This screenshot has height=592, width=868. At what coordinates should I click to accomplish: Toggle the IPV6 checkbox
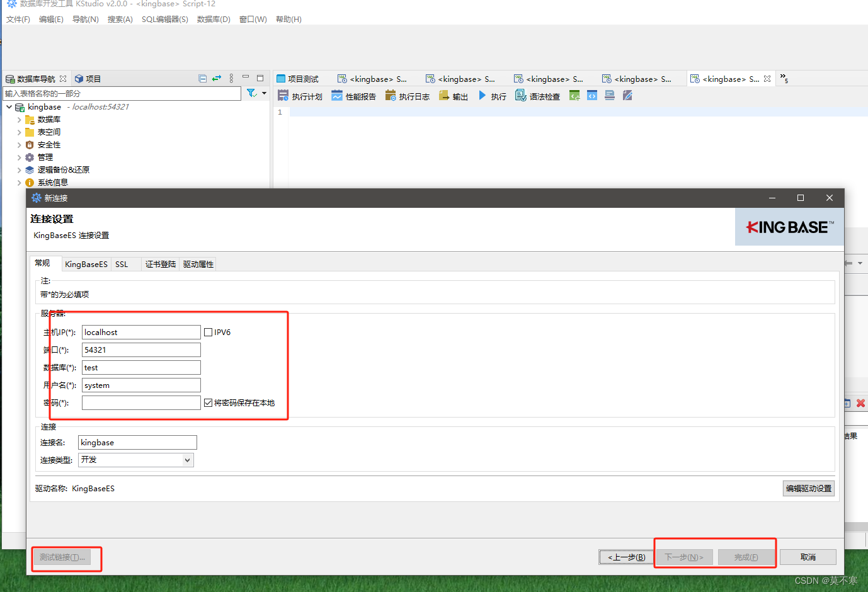coord(208,333)
